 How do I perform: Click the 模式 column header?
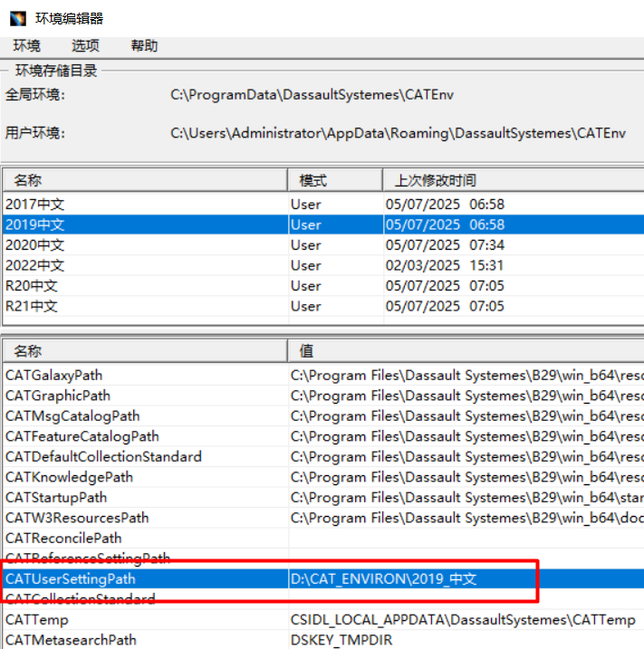pos(334,180)
